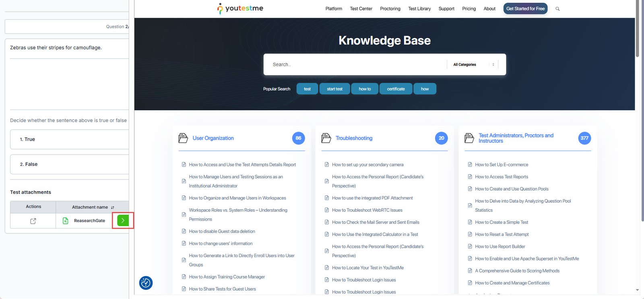Click the User Organization category document icon
The height and width of the screenshot is (299, 644).
coord(183,138)
